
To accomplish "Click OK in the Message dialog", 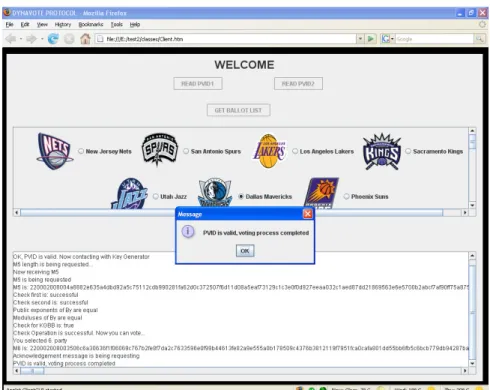I will click(245, 251).
